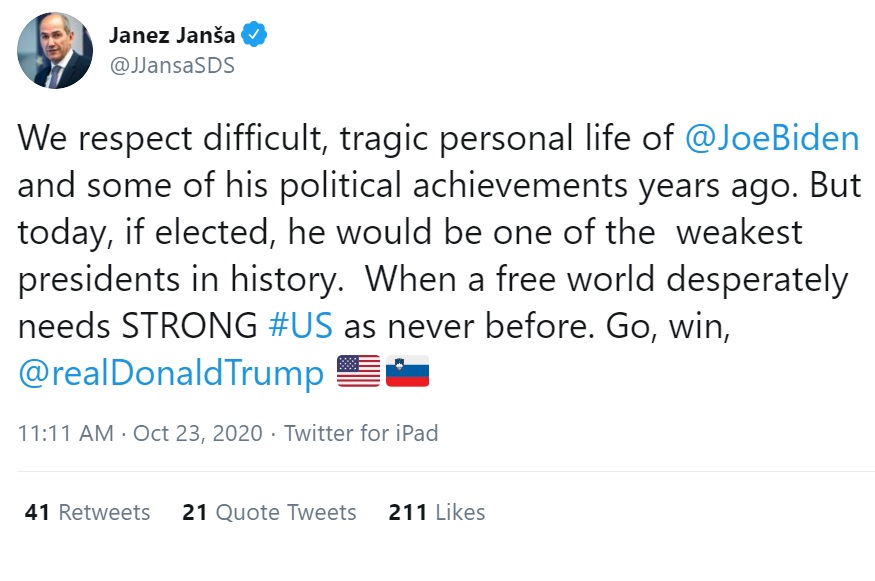Click the Oct 23, 2020 date
The width and height of the screenshot is (875, 581).
pyautogui.click(x=198, y=433)
